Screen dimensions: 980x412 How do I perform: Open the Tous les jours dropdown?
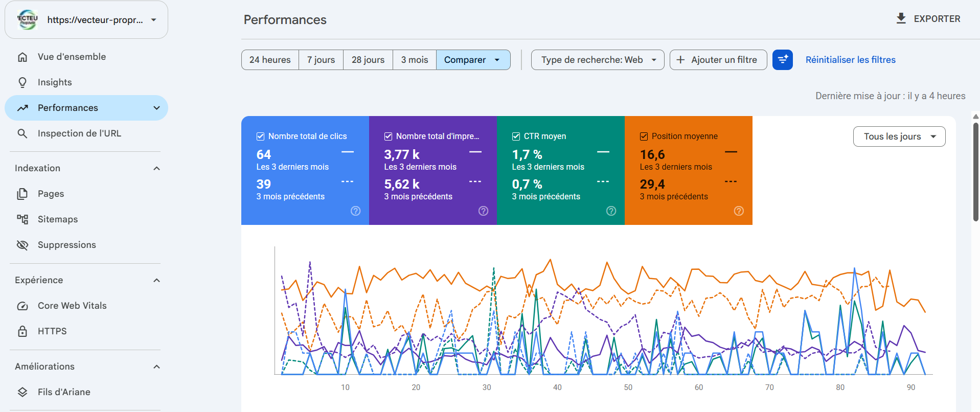(899, 136)
